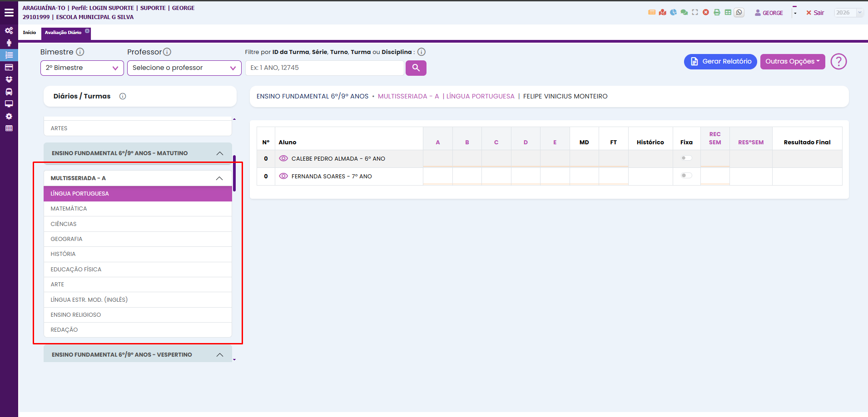Screen dimensions: 868x417
Task: Open the Bimestre dropdown
Action: click(82, 68)
